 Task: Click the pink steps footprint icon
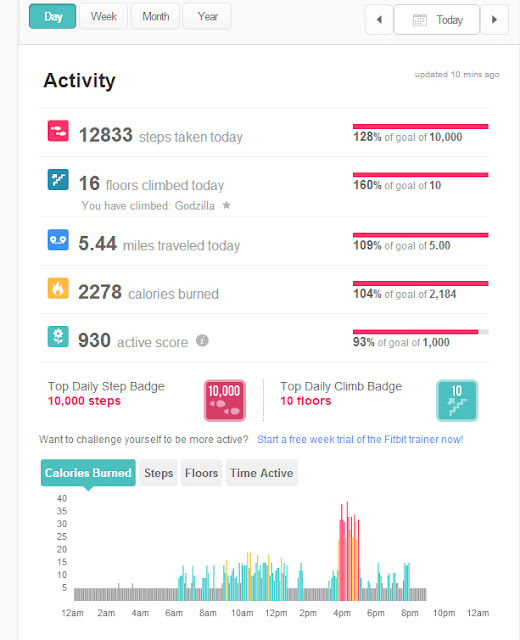click(x=58, y=131)
